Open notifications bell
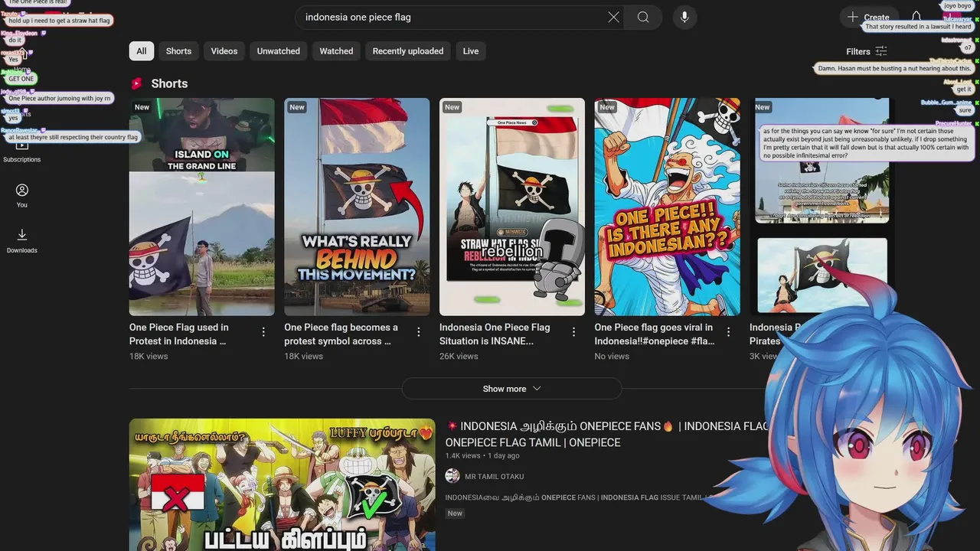Viewport: 980px width, 551px height. point(916,17)
